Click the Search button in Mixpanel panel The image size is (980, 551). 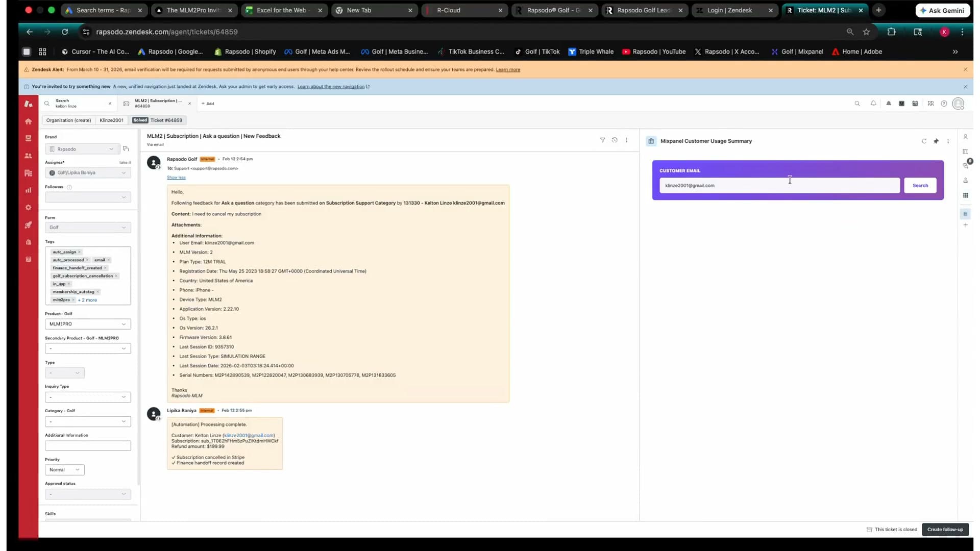click(920, 186)
